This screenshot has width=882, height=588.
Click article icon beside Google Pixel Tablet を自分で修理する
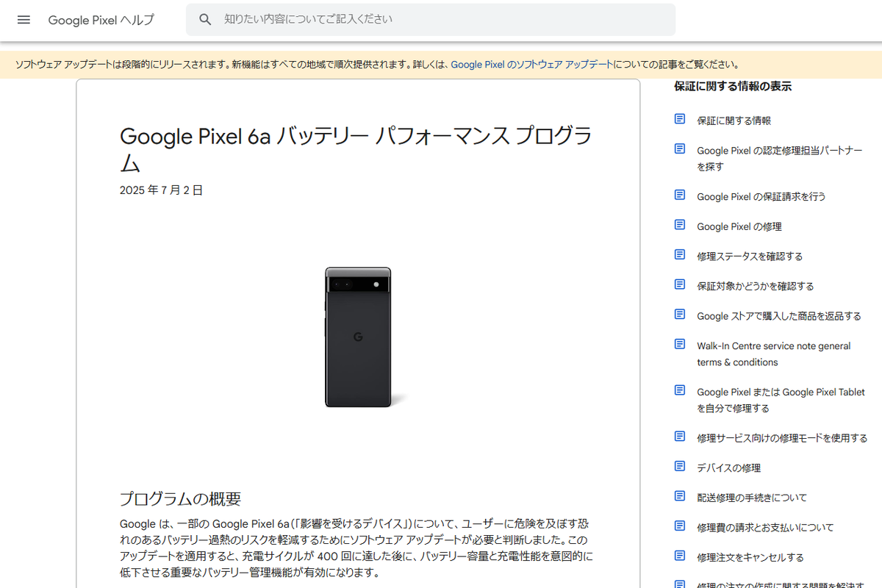click(680, 390)
